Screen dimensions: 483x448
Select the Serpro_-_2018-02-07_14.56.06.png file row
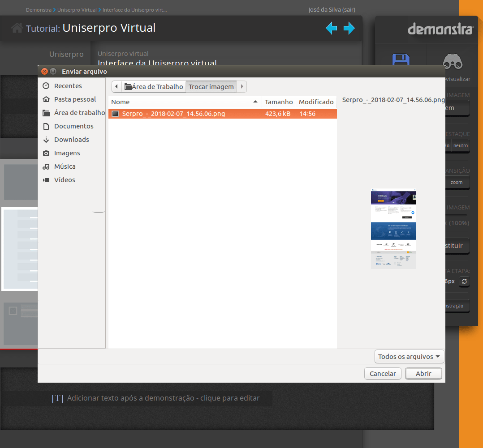[x=173, y=114]
